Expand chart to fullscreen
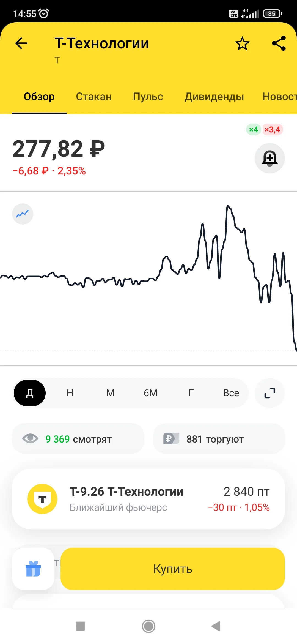 point(270,393)
